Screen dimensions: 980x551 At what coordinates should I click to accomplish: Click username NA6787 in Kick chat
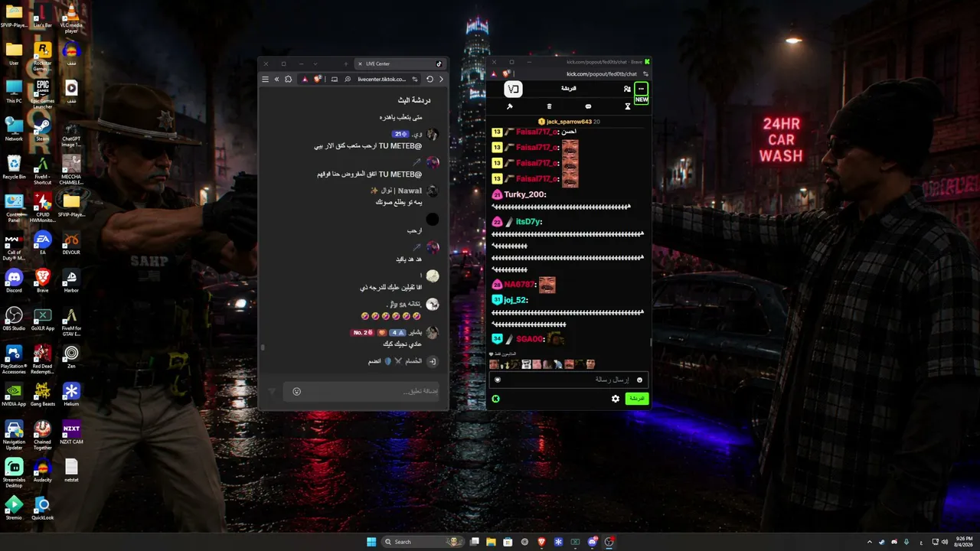click(x=519, y=285)
